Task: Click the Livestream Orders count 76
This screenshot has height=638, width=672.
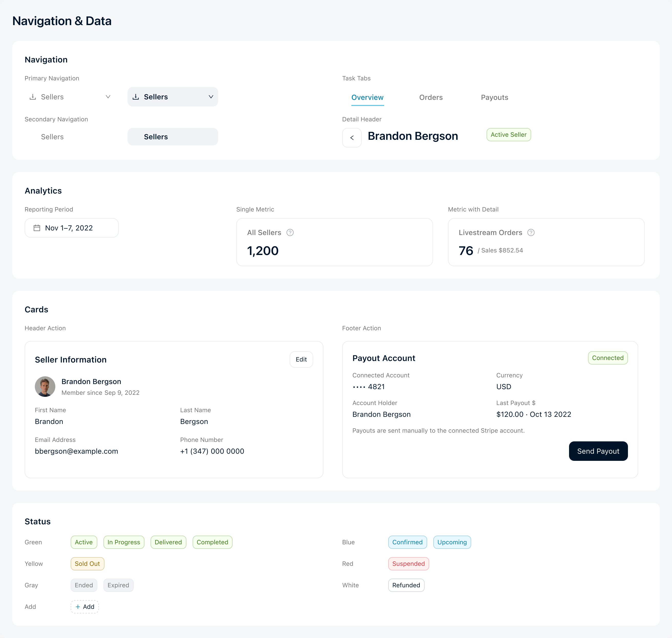Action: point(466,251)
